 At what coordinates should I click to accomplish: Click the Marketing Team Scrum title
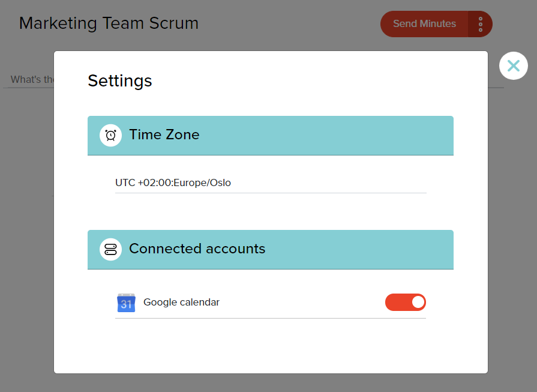(x=109, y=23)
